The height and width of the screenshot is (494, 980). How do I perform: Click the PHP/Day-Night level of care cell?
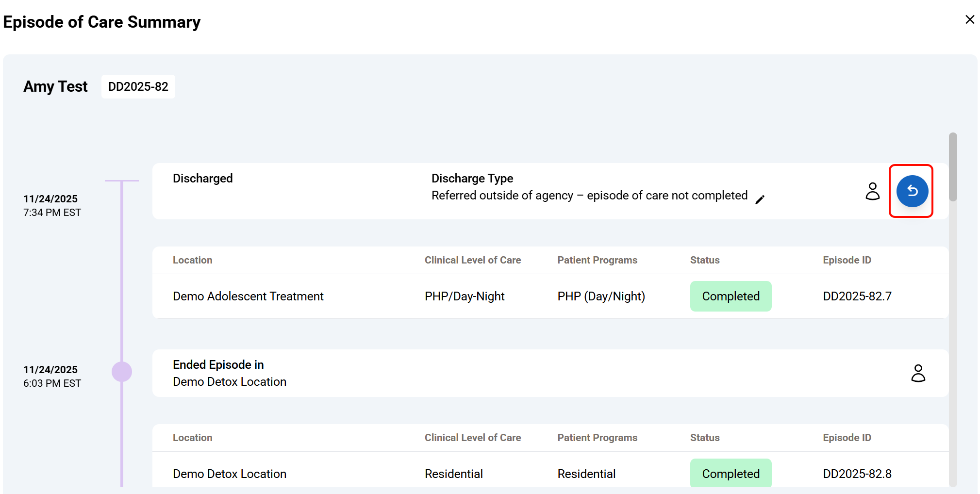click(x=464, y=296)
